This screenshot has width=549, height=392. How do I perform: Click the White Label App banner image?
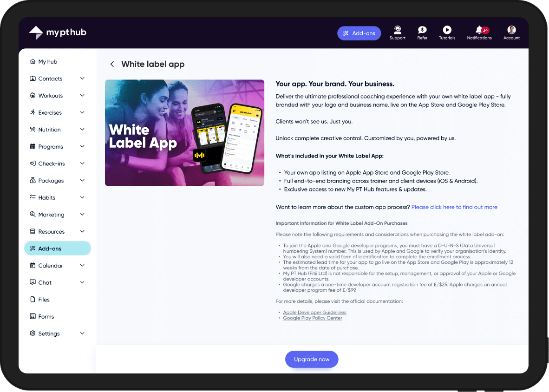tap(184, 133)
